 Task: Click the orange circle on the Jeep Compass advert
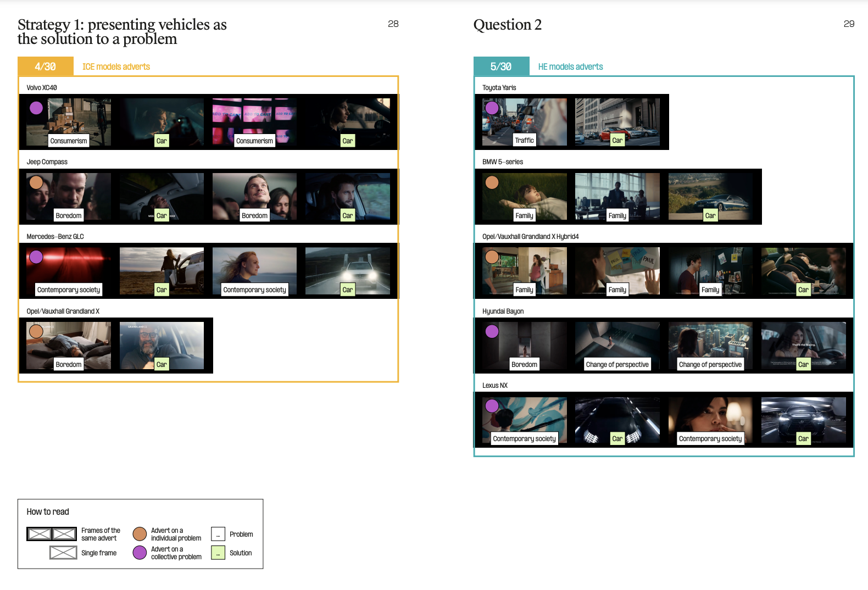36,182
